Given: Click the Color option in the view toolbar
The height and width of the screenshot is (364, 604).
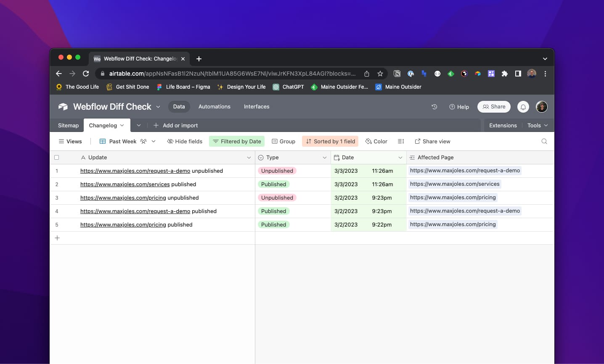Looking at the screenshot, I should pyautogui.click(x=376, y=141).
